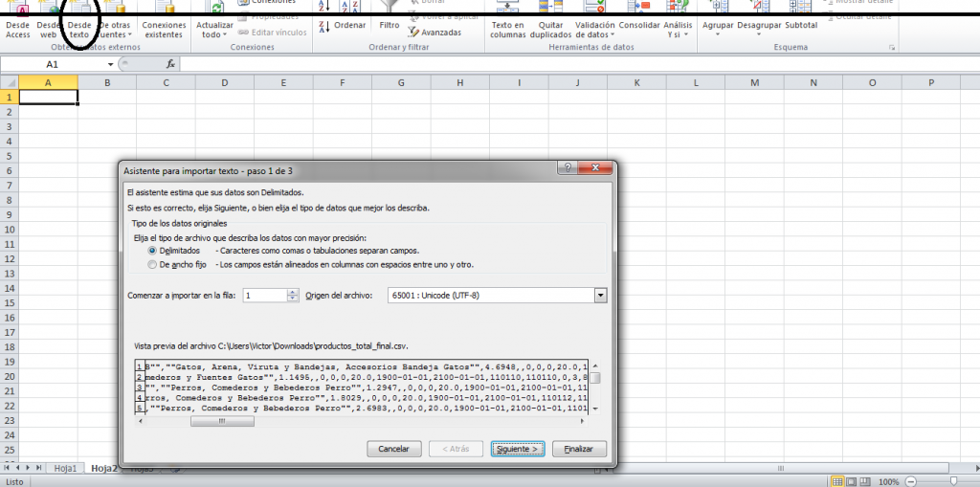Image resolution: width=980 pixels, height=487 pixels.
Task: Click Texto en columnas tool
Action: (x=507, y=23)
